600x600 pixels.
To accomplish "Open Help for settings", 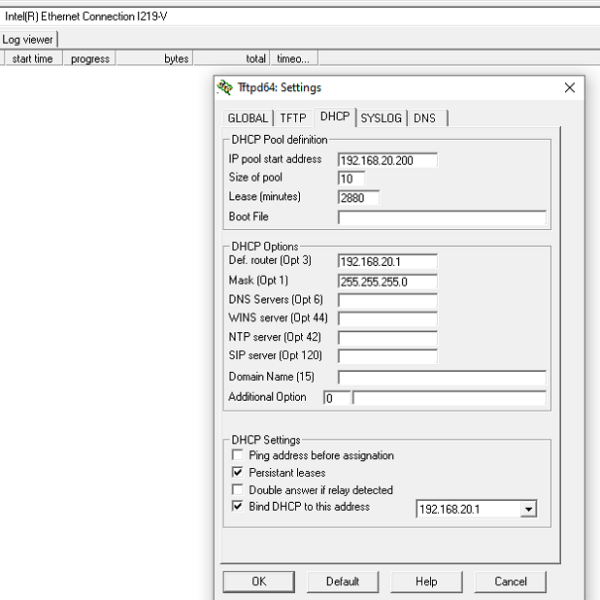I will click(x=426, y=581).
